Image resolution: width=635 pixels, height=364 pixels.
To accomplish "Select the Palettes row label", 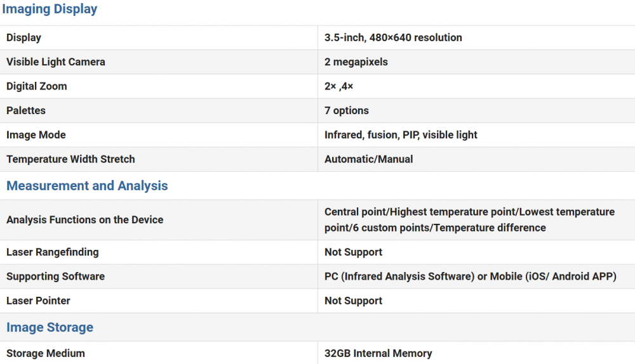I will click(x=26, y=110).
